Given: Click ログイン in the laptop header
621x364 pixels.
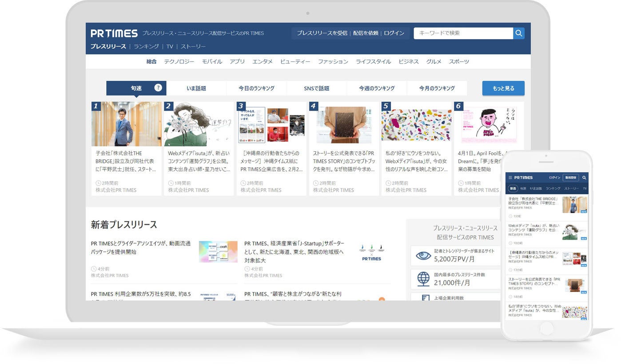Looking at the screenshot, I should tap(394, 33).
